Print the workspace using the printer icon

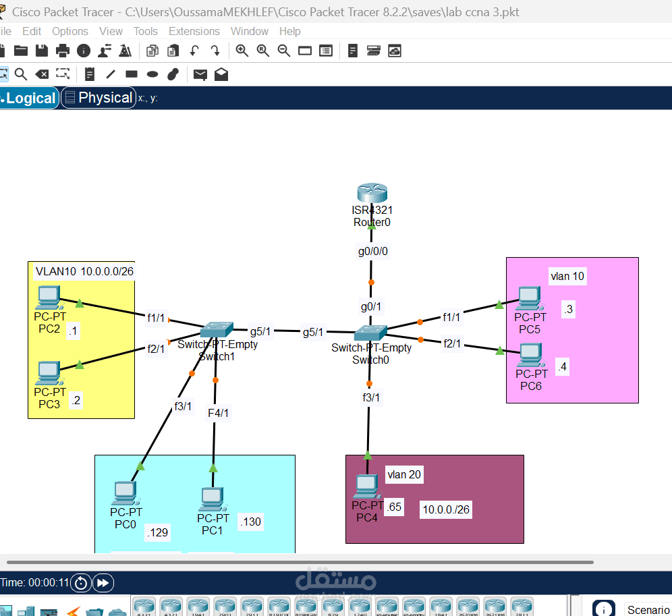[63, 51]
